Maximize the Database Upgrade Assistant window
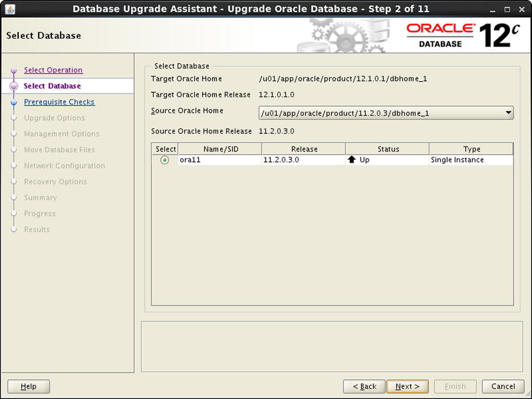The height and width of the screenshot is (399, 532). 508,10
